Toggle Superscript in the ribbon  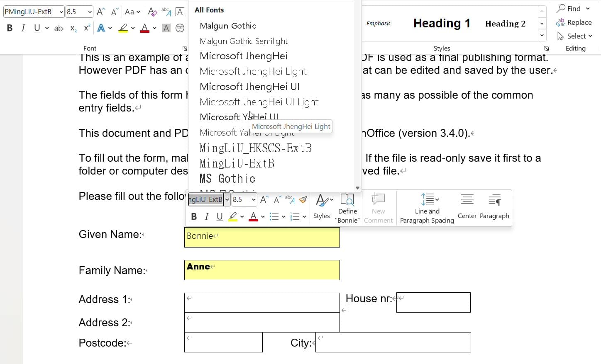coord(87,28)
